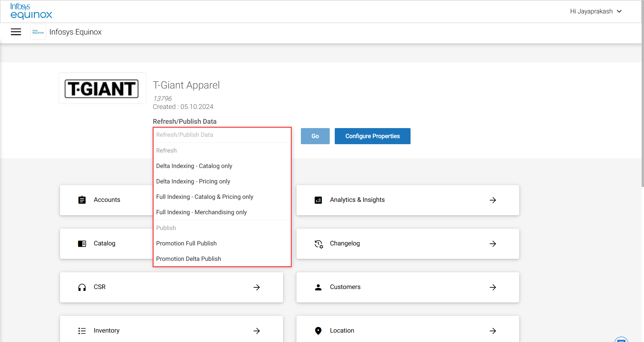The height and width of the screenshot is (342, 644).
Task: Open the CSR card
Action: click(x=171, y=287)
